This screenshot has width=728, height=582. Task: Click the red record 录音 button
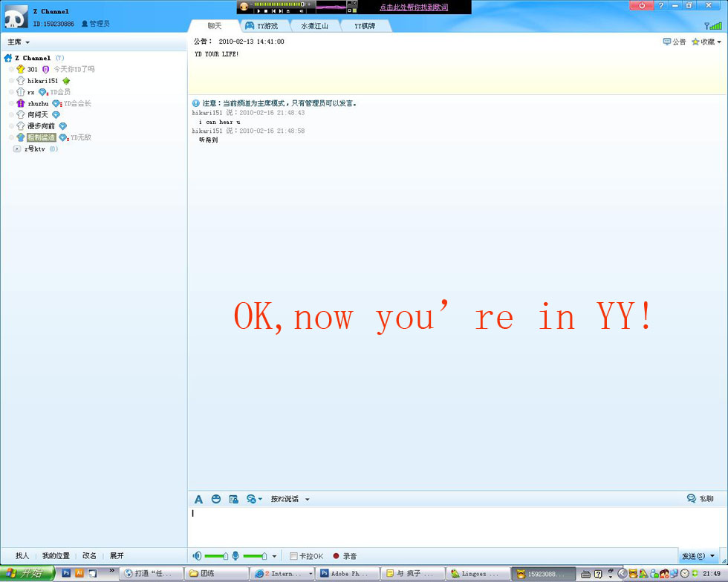[x=345, y=556]
